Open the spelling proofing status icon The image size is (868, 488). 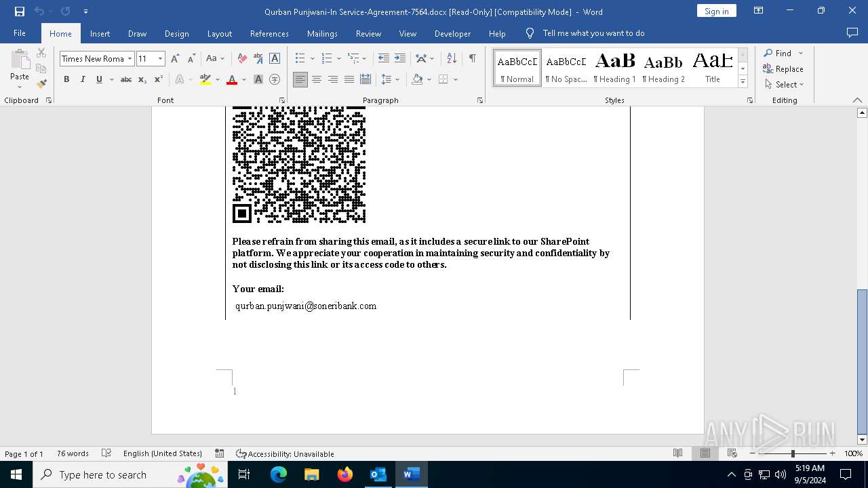coord(106,453)
